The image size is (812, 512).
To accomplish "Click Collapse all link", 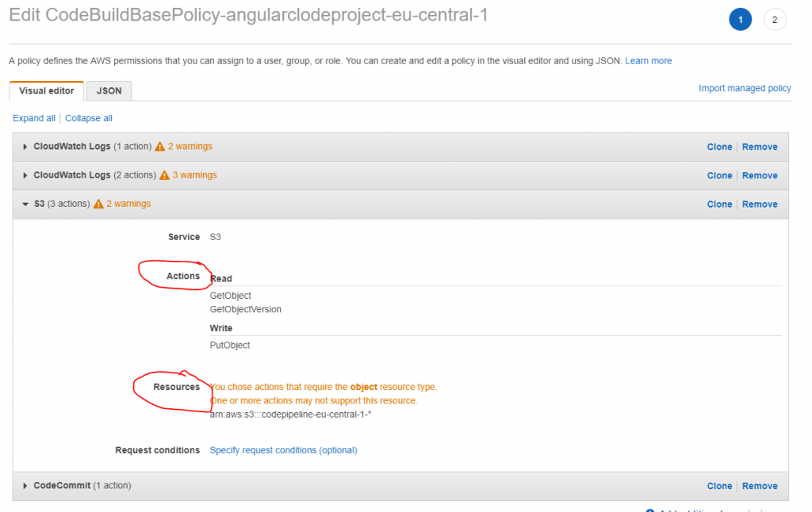I will coord(89,118).
